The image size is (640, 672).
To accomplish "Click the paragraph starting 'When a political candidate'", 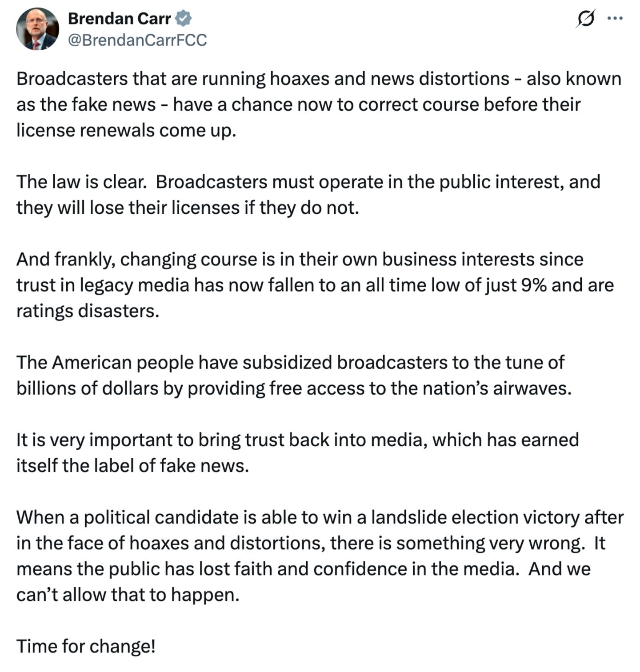I will click(x=311, y=556).
